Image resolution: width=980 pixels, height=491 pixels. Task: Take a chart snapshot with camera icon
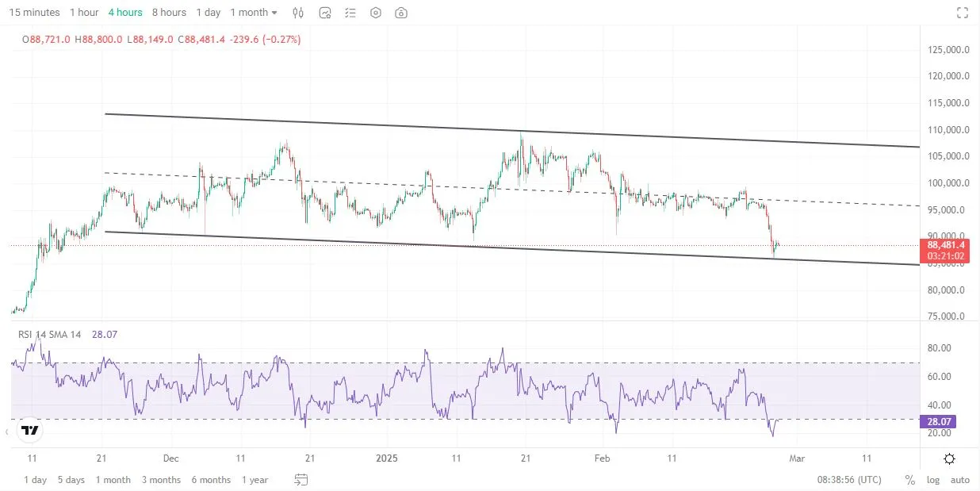point(402,13)
